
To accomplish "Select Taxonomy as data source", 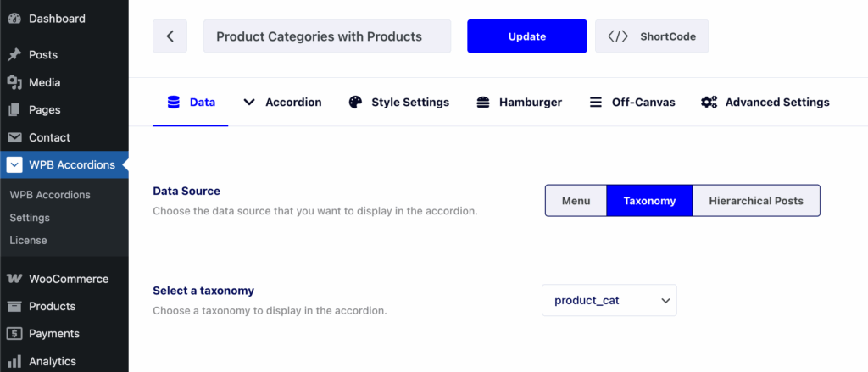I will pyautogui.click(x=649, y=200).
